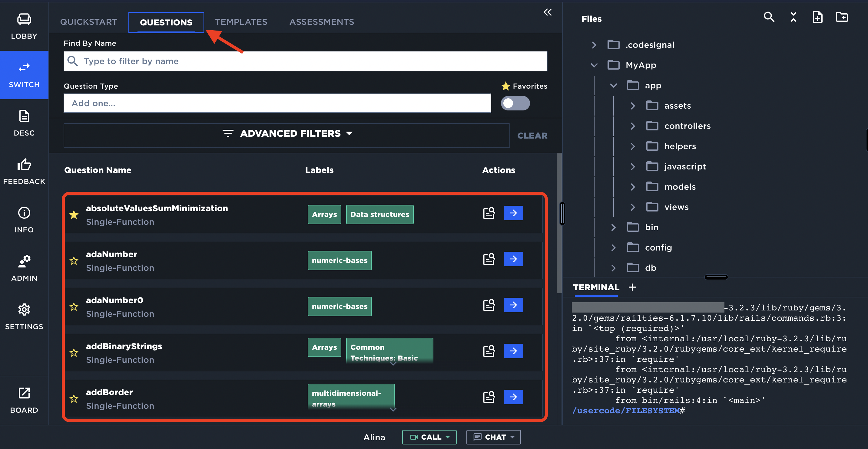868x449 pixels.
Task: Select the Questions tab
Action: [x=166, y=23]
